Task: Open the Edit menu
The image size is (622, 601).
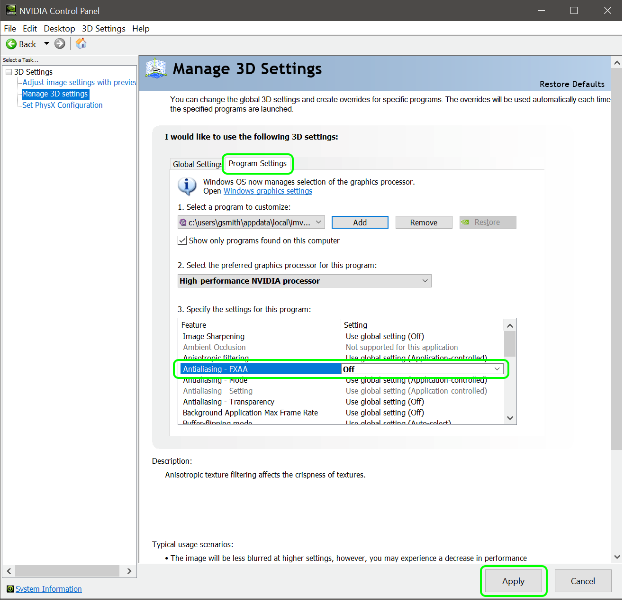Action: coord(30,29)
